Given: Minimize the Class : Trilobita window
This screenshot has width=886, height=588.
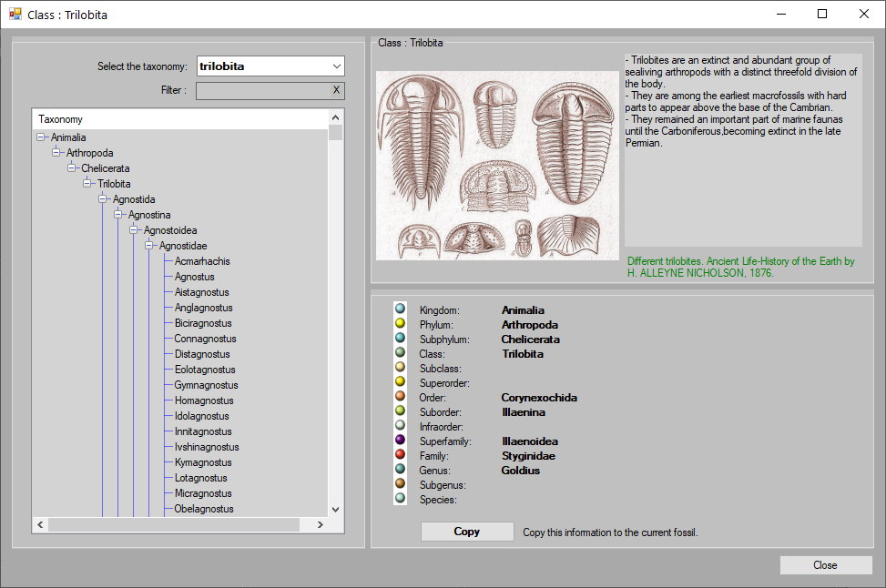Looking at the screenshot, I should [x=781, y=15].
